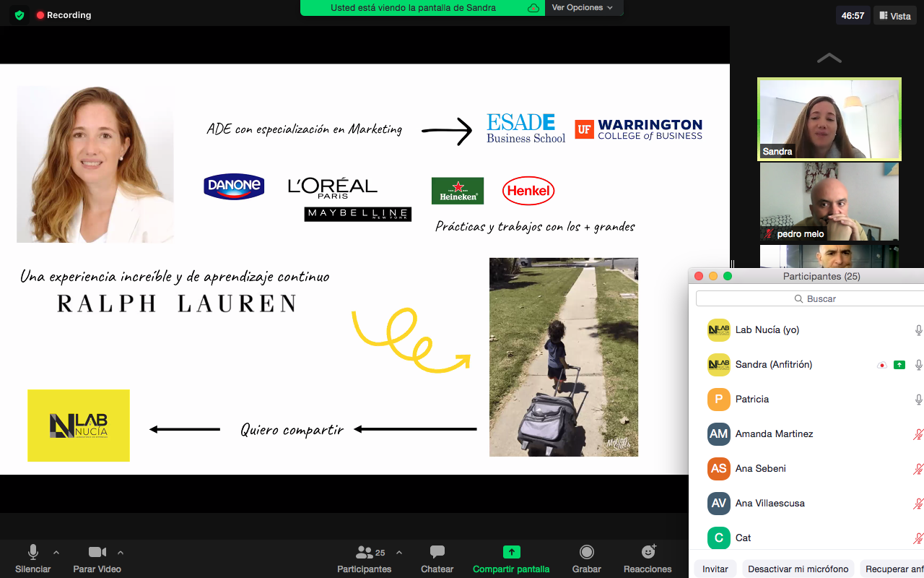Select Sandra's video thumbnail
This screenshot has width=924, height=578.
click(x=829, y=119)
